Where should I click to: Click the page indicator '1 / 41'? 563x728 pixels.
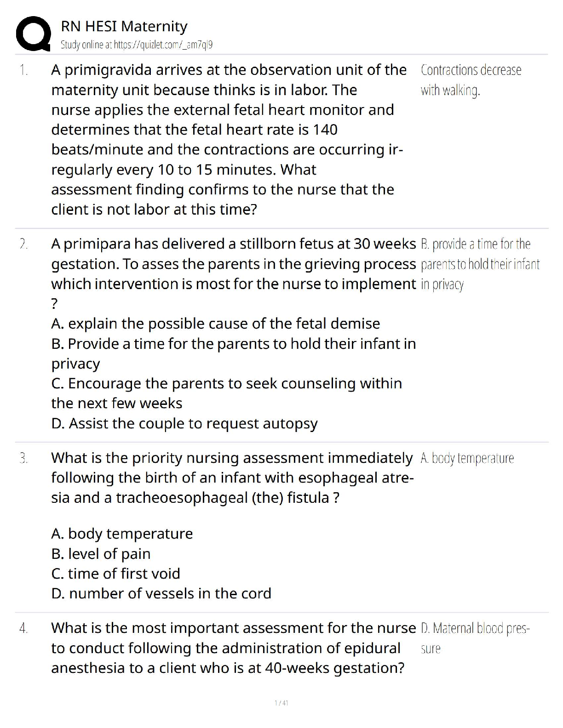281,703
